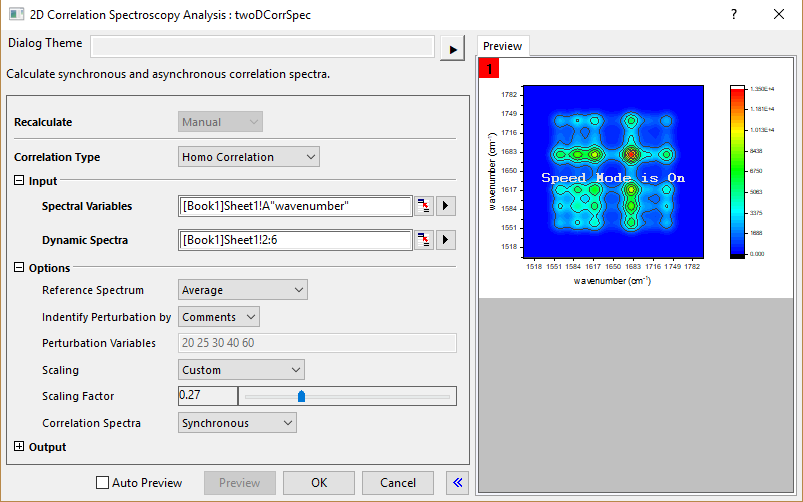Collapse the Options section
The image size is (803, 502).
[x=19, y=267]
